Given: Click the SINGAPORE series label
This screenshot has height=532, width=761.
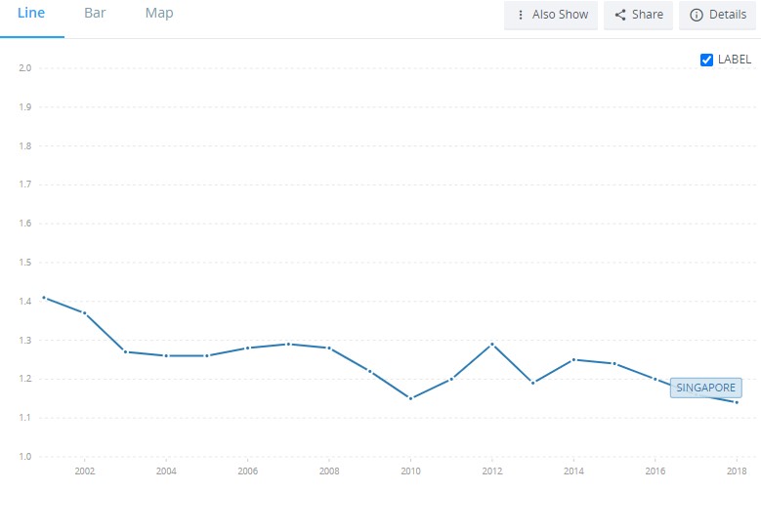Looking at the screenshot, I should (705, 388).
